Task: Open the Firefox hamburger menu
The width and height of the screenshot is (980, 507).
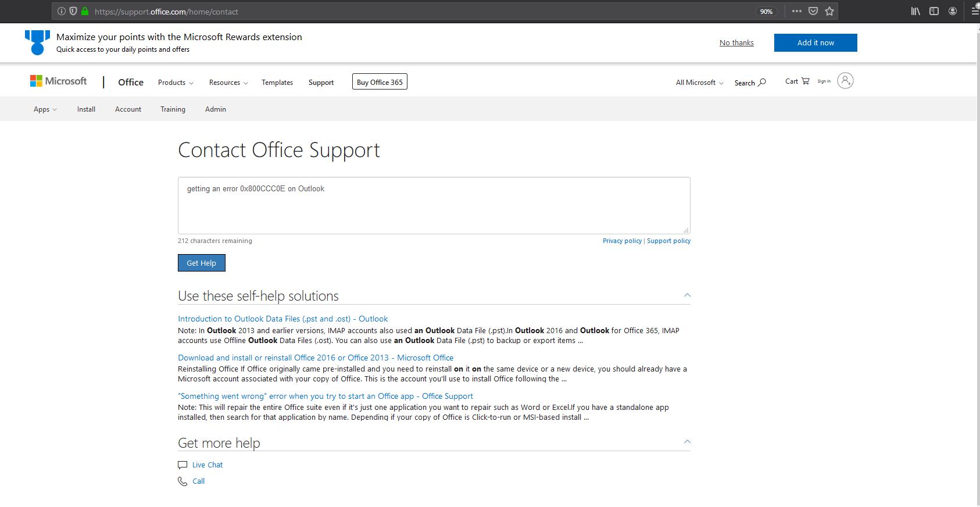Action: tap(975, 11)
